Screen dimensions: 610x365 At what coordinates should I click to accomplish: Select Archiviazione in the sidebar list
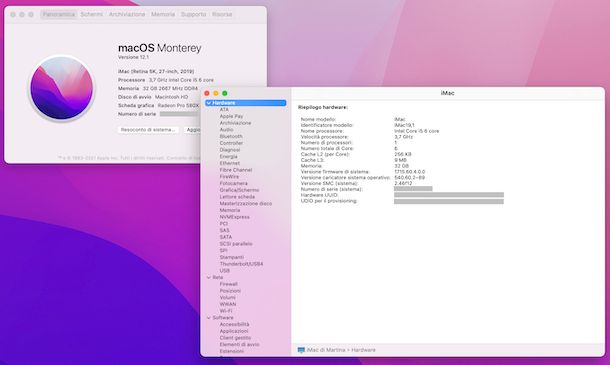tap(235, 123)
